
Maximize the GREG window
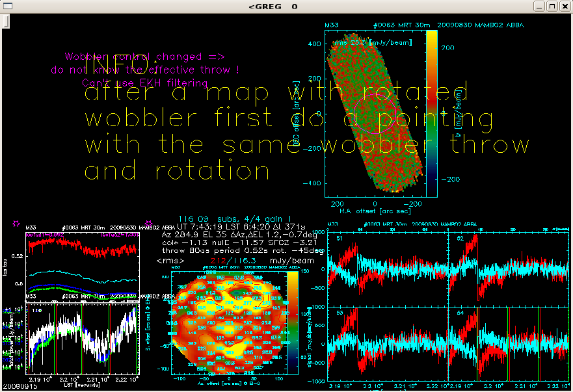click(551, 7)
